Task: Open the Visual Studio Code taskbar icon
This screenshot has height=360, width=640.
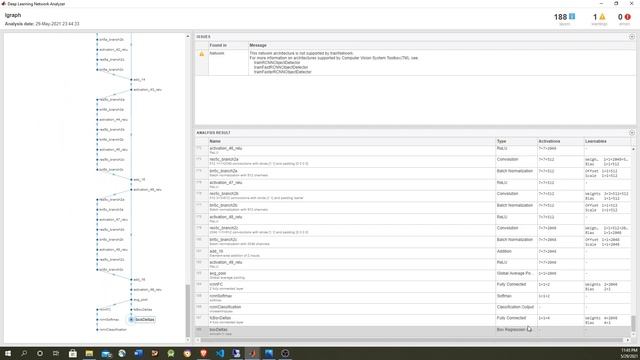Action: pos(220,353)
